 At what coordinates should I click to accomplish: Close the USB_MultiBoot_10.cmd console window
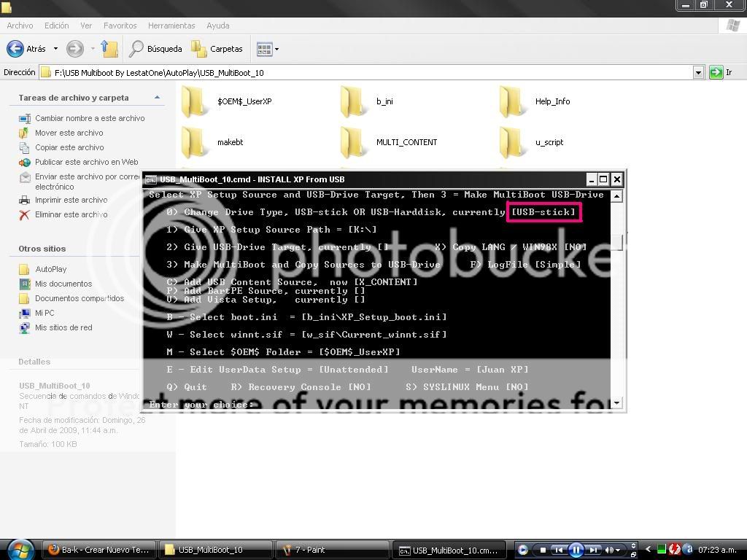click(x=617, y=179)
